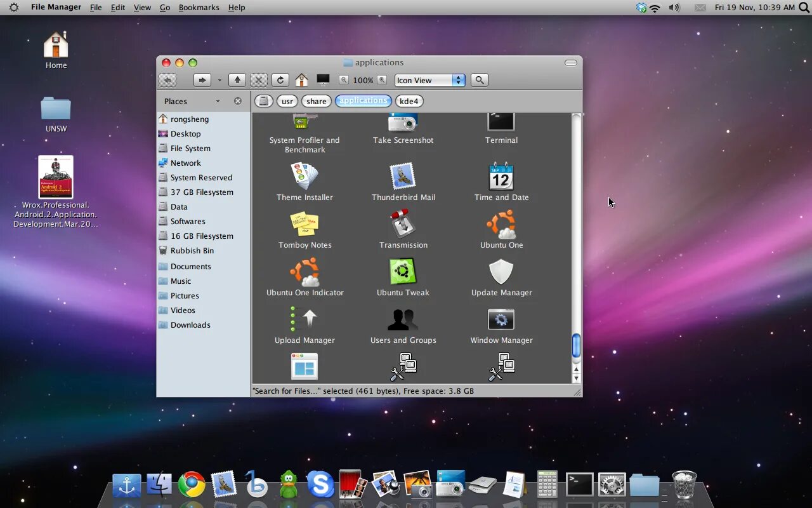
Task: Navigate to kde4 path button
Action: 409,101
